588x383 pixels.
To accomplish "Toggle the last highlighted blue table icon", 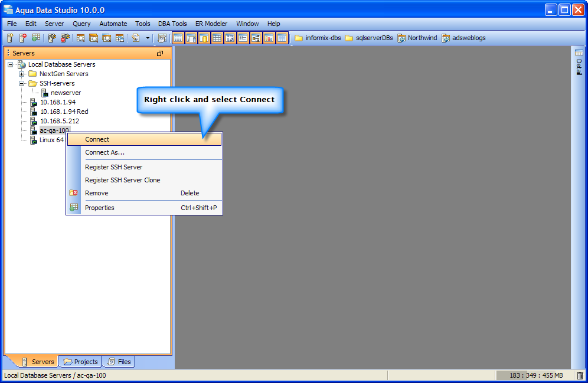I will (282, 38).
